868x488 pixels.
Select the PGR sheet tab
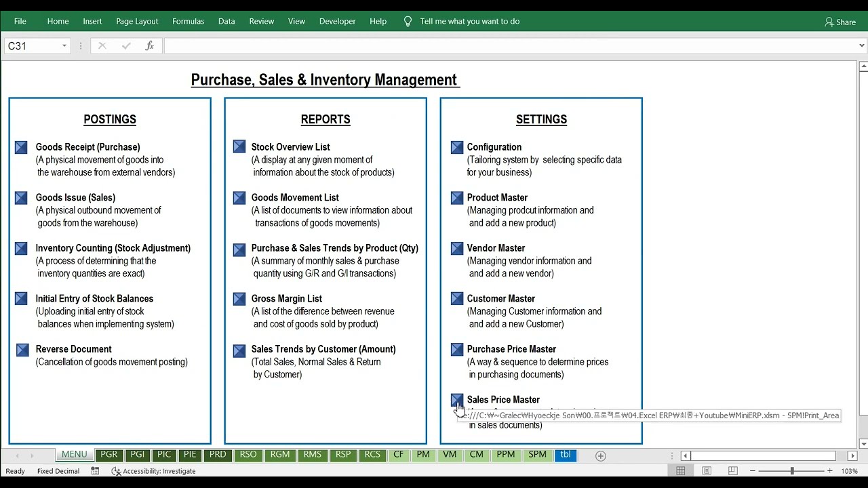click(108, 455)
